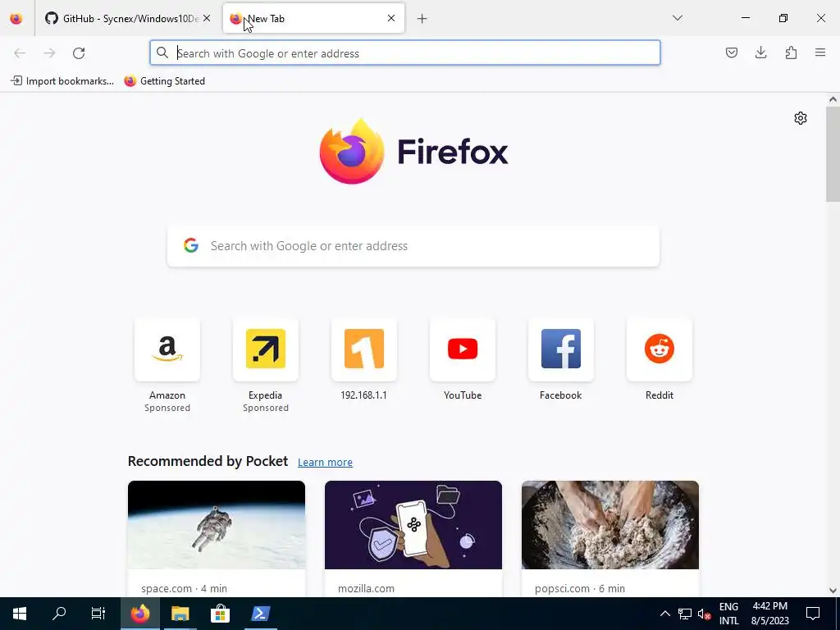This screenshot has height=630, width=840.
Task: Open the muted volume tray icon
Action: tap(705, 614)
